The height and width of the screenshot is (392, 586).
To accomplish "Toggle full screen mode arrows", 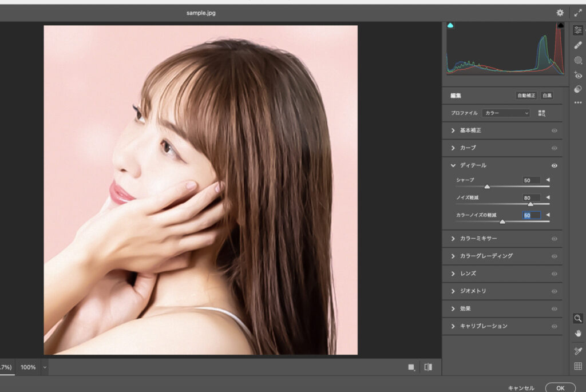I will pos(578,13).
